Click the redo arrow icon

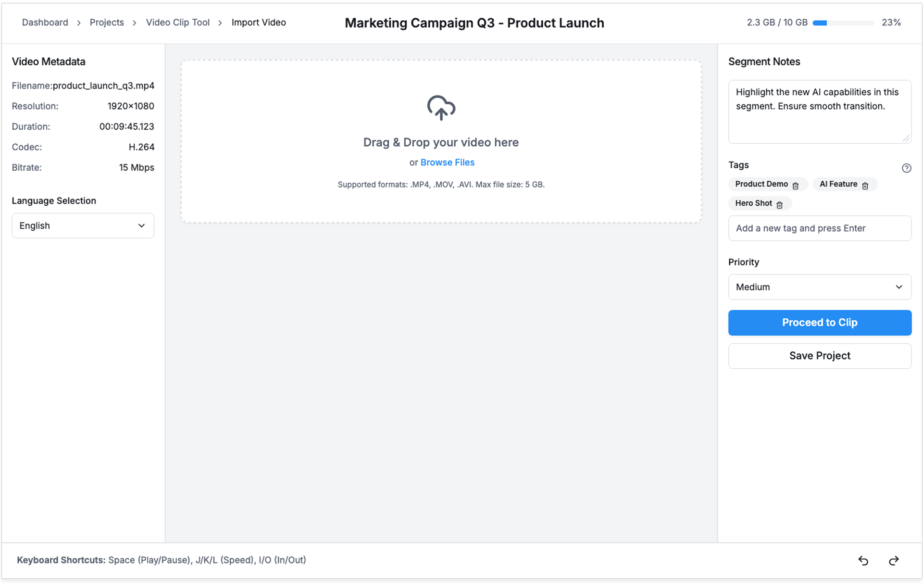point(894,561)
